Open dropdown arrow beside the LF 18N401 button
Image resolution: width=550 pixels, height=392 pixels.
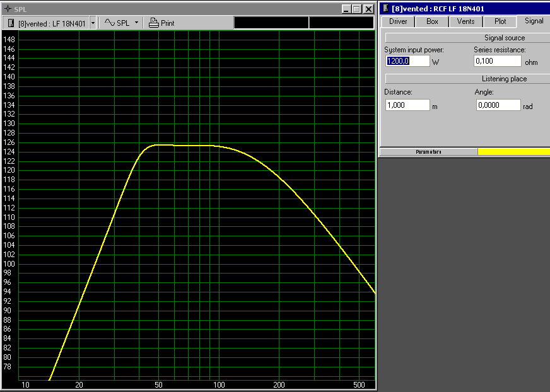click(93, 23)
